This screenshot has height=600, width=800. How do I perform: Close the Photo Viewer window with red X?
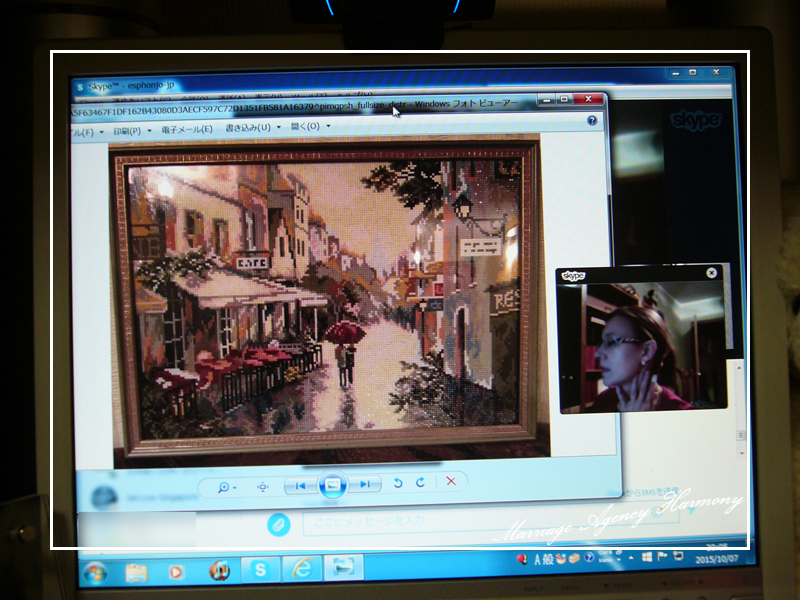tap(588, 98)
